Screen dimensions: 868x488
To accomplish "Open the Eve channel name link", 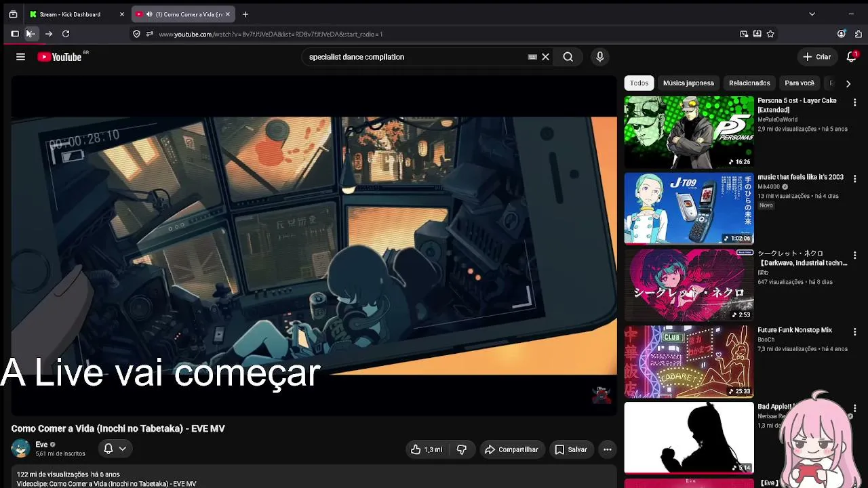I will (41, 445).
